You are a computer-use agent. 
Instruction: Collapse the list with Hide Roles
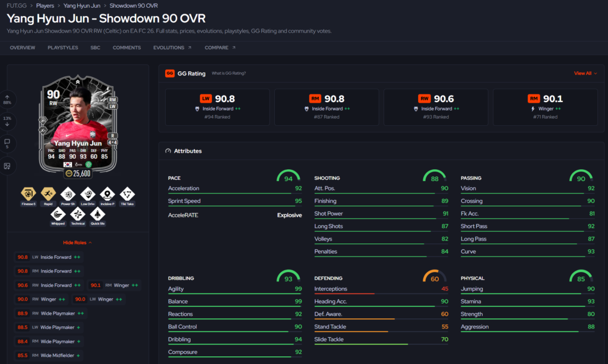(77, 243)
